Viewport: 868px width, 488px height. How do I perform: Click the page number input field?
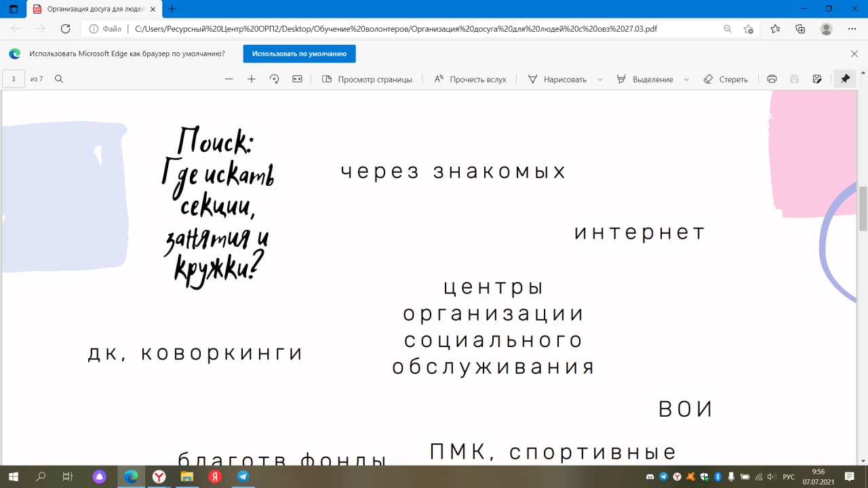click(14, 79)
